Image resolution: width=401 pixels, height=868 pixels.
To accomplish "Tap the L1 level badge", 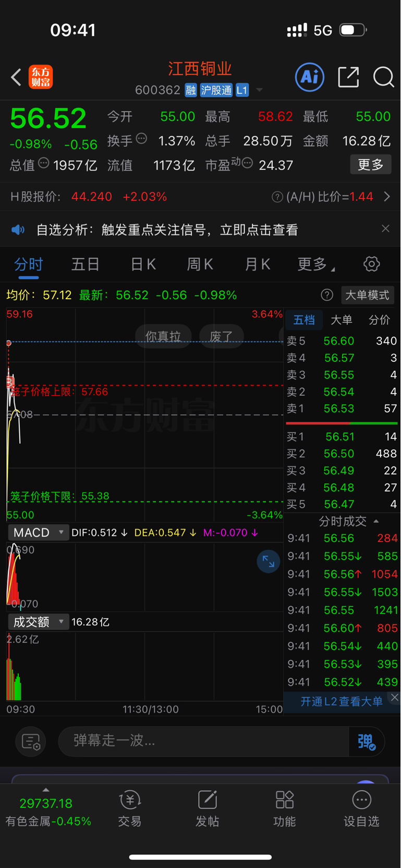I will pos(242,90).
